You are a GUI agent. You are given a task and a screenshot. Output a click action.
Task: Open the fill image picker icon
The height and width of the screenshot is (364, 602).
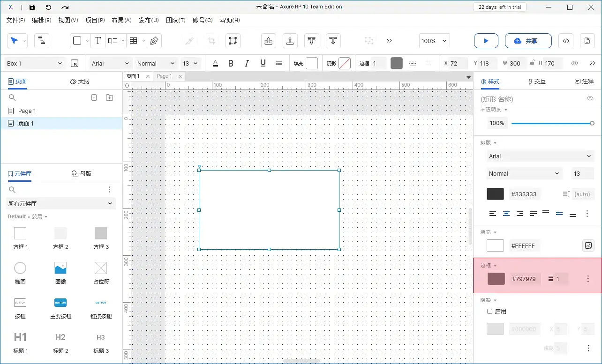click(588, 245)
